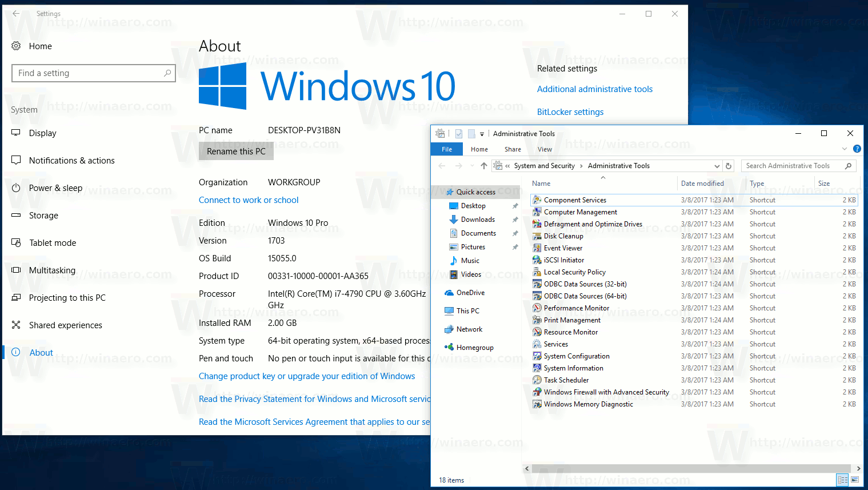Click the Settings back arrow
Image resolution: width=868 pixels, height=490 pixels.
(16, 14)
